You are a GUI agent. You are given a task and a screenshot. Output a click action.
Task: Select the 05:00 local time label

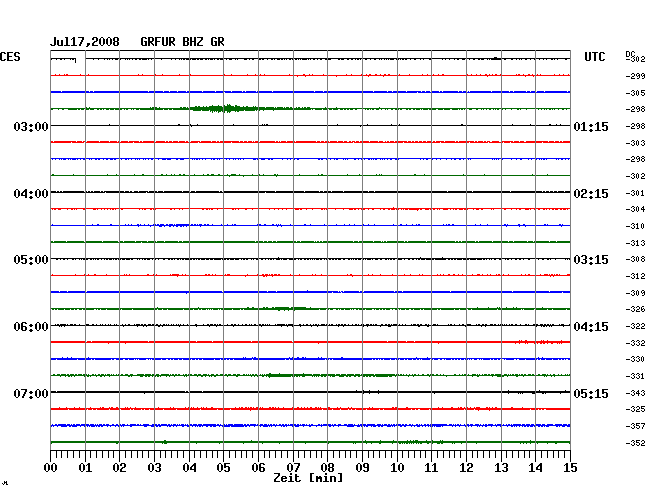coord(31,260)
